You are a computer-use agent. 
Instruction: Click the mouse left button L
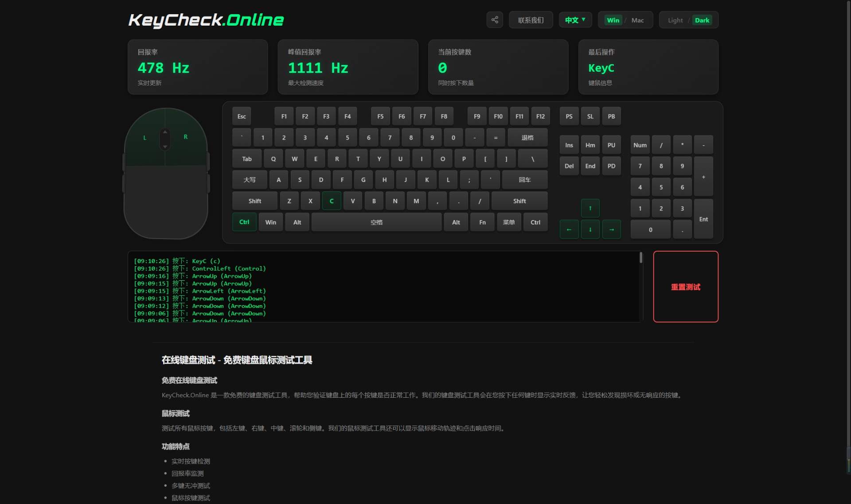click(144, 138)
